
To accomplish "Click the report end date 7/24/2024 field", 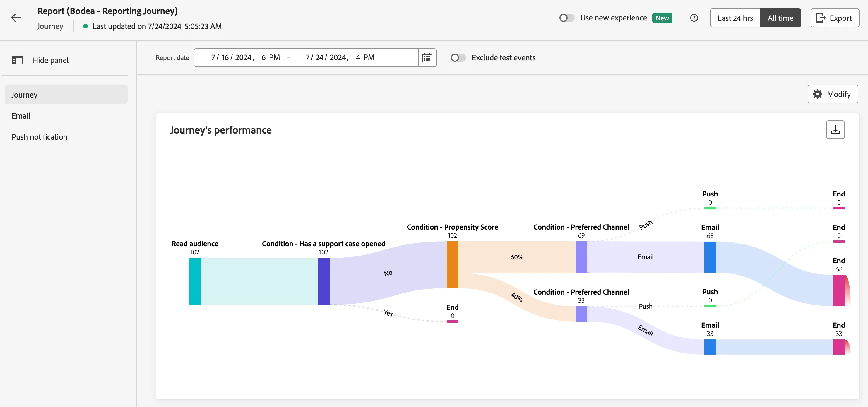I will click(x=340, y=58).
